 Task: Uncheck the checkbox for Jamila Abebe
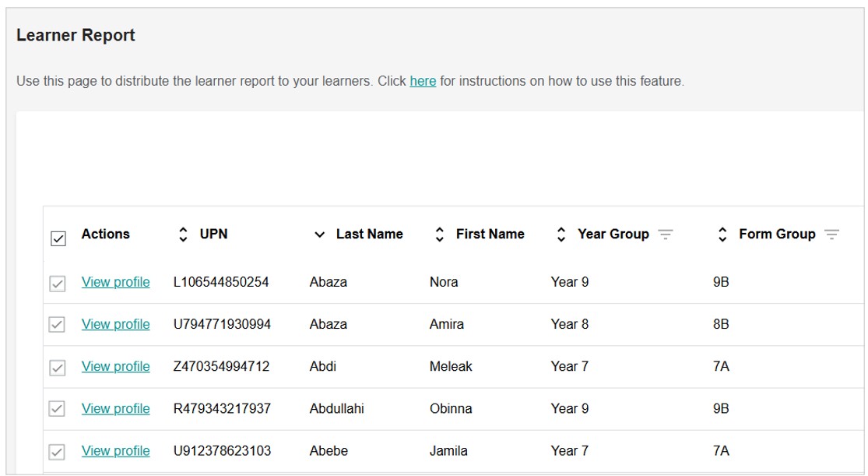tap(58, 452)
